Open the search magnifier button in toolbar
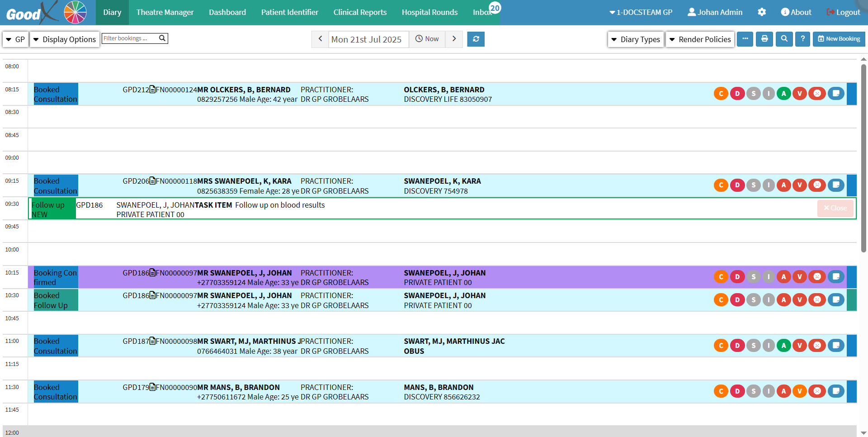 pyautogui.click(x=784, y=39)
